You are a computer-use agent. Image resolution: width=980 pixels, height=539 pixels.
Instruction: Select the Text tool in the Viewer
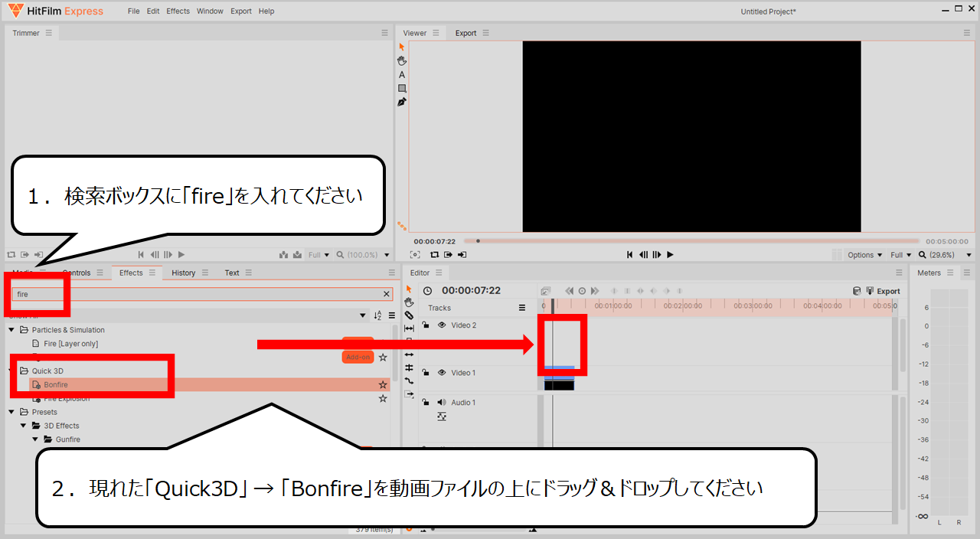coord(402,75)
